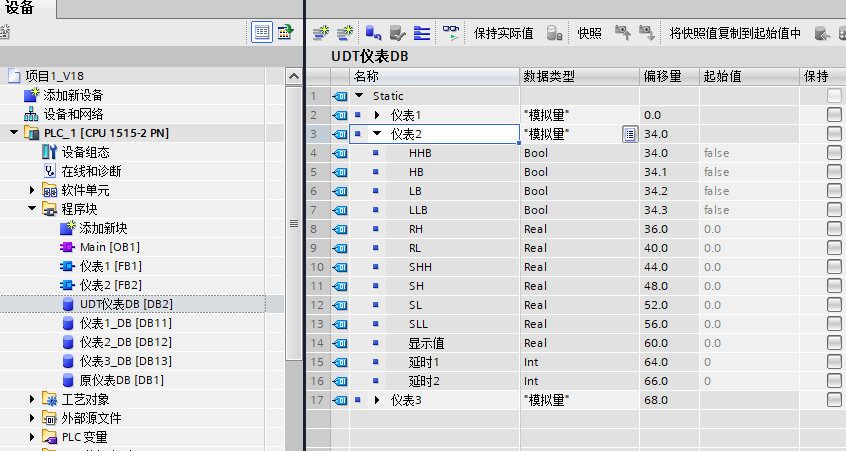This screenshot has width=846, height=451.
Task: Enable the retain checkbox for 显示值 row
Action: [x=834, y=343]
